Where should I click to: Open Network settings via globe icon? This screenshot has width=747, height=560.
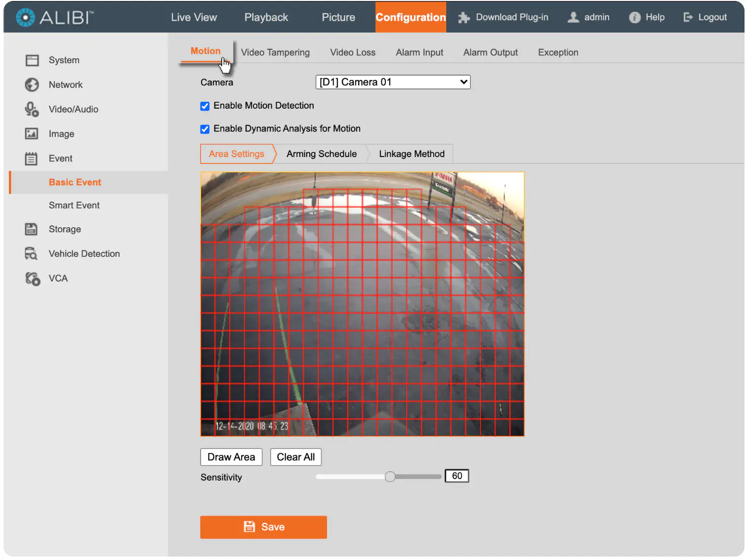(x=32, y=85)
